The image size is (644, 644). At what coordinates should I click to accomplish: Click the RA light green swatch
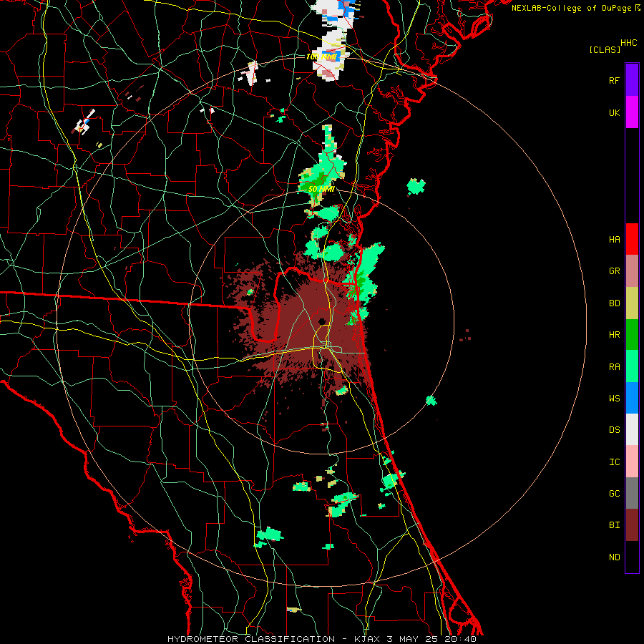pyautogui.click(x=632, y=366)
